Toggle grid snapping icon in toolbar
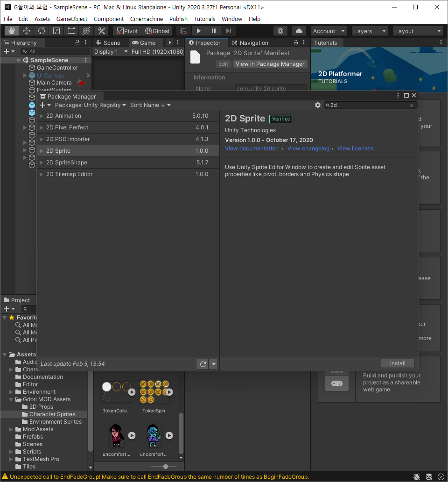Image resolution: width=448 pixels, height=482 pixels. pos(183,31)
